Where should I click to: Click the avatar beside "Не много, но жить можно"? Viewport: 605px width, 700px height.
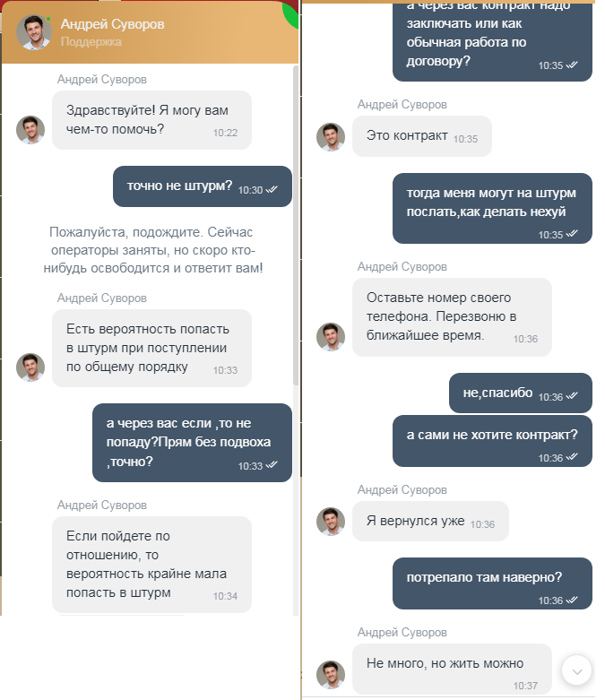331,675
